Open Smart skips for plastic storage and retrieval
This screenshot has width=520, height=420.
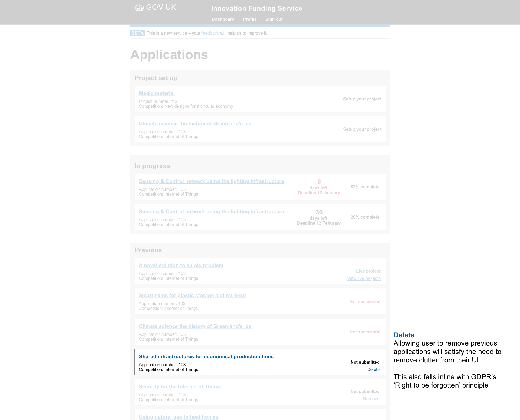[x=192, y=296]
